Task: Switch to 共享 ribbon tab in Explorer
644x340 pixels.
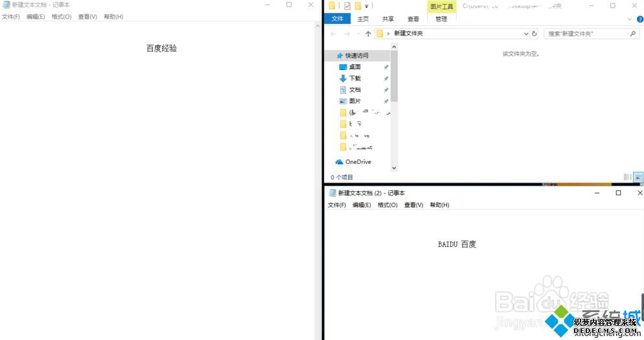Action: point(387,19)
